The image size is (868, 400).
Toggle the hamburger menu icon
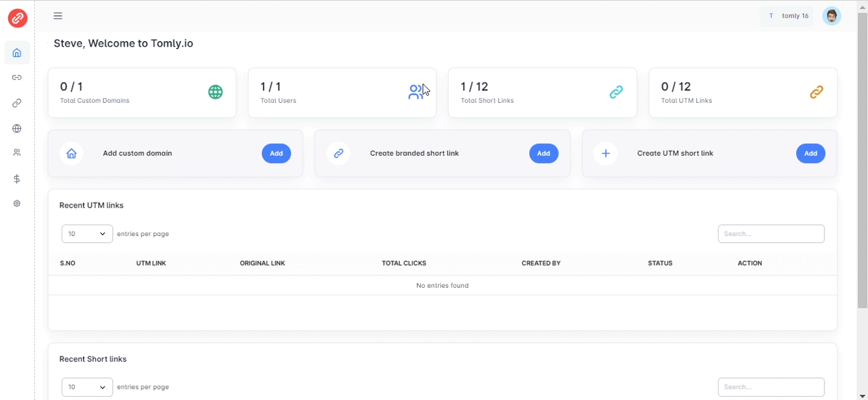click(58, 16)
